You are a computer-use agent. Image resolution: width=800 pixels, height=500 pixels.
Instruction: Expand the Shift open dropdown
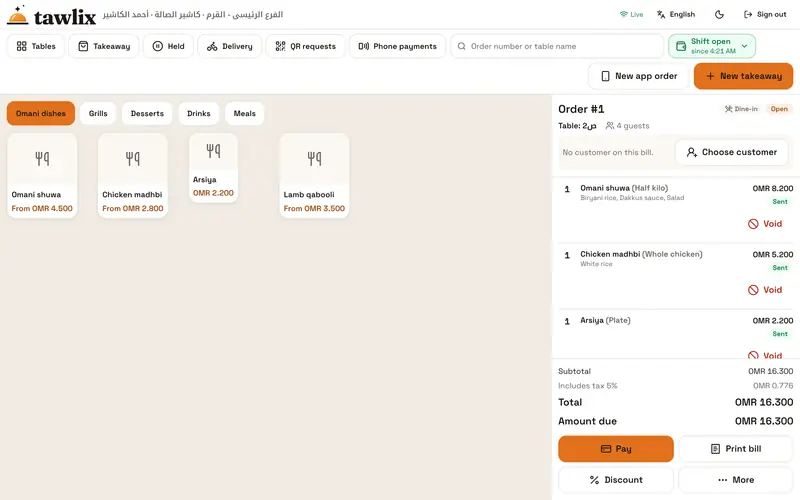(x=712, y=46)
